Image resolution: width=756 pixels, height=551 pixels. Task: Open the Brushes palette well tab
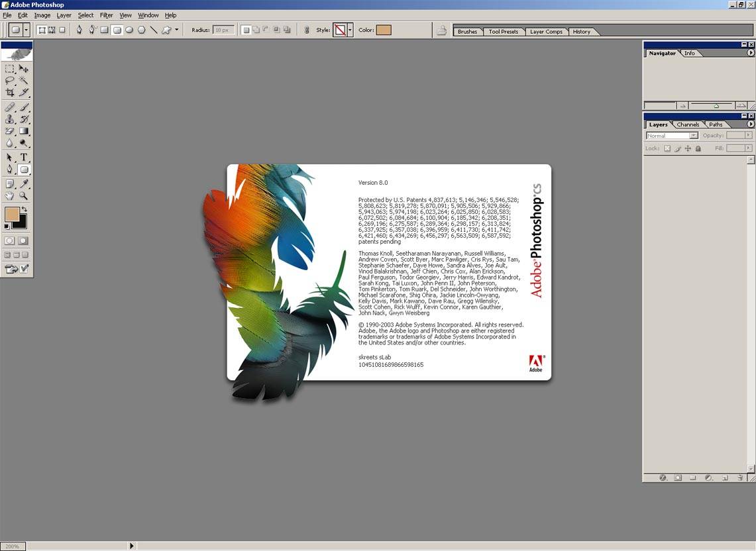tap(467, 31)
